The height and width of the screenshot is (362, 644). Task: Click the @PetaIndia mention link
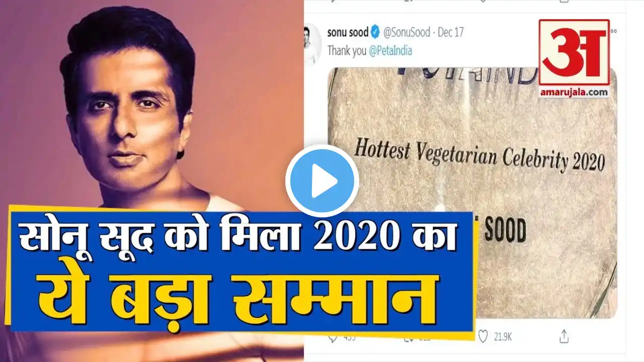(x=391, y=51)
